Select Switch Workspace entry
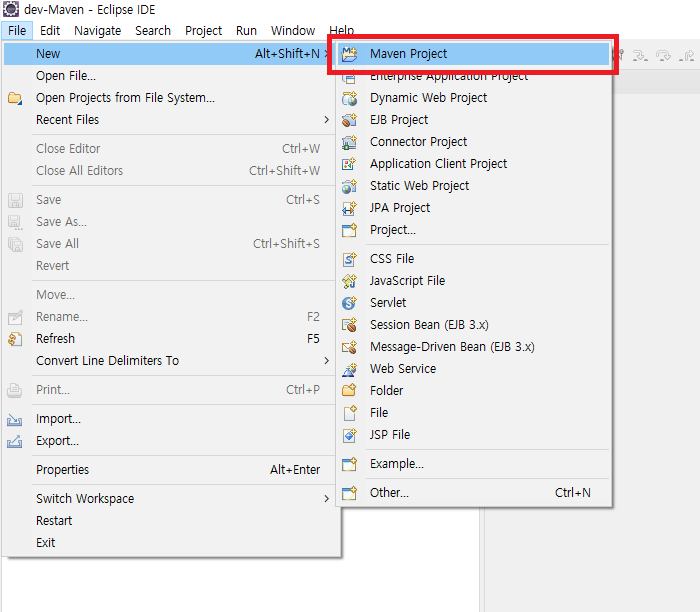 pyautogui.click(x=169, y=499)
